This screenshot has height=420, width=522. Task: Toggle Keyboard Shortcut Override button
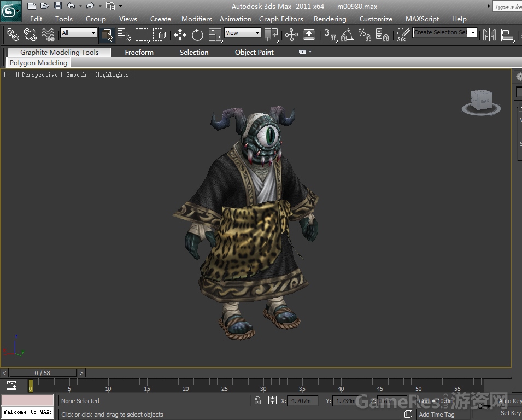pyautogui.click(x=309, y=34)
